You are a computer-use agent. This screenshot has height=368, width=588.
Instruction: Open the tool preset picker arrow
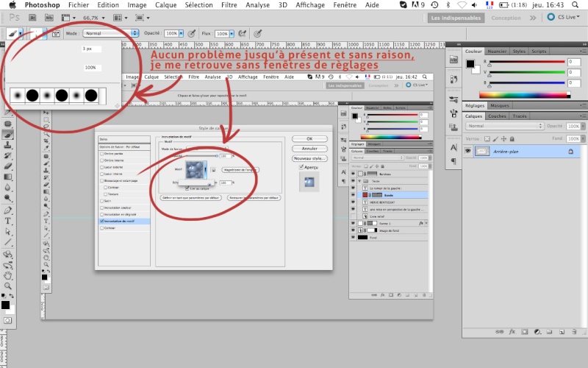21,33
